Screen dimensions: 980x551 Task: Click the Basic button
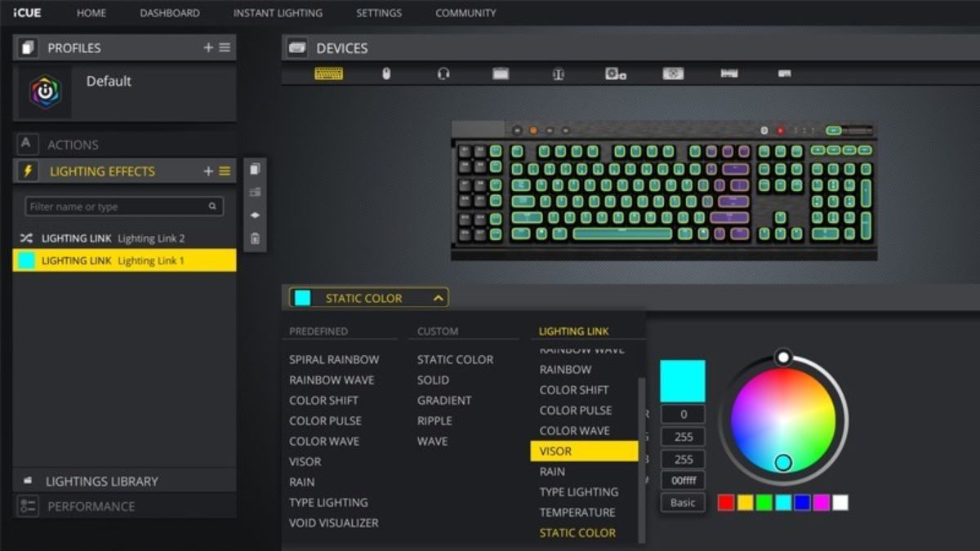tap(683, 503)
